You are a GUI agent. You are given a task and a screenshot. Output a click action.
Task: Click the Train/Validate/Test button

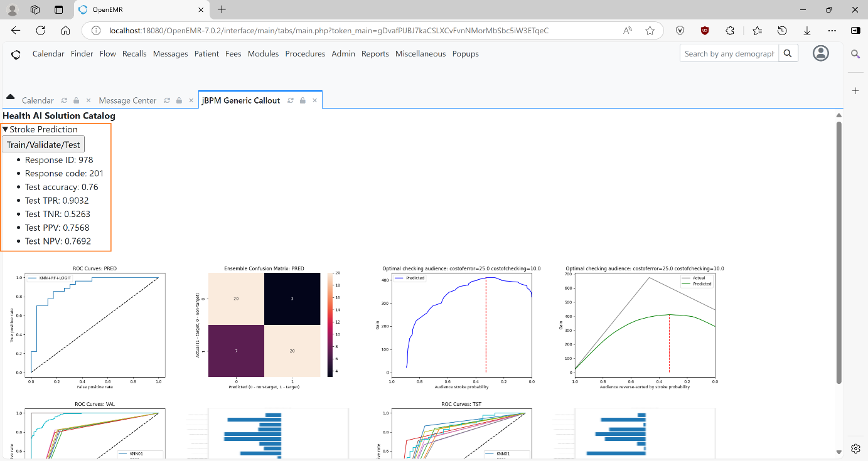tap(43, 144)
